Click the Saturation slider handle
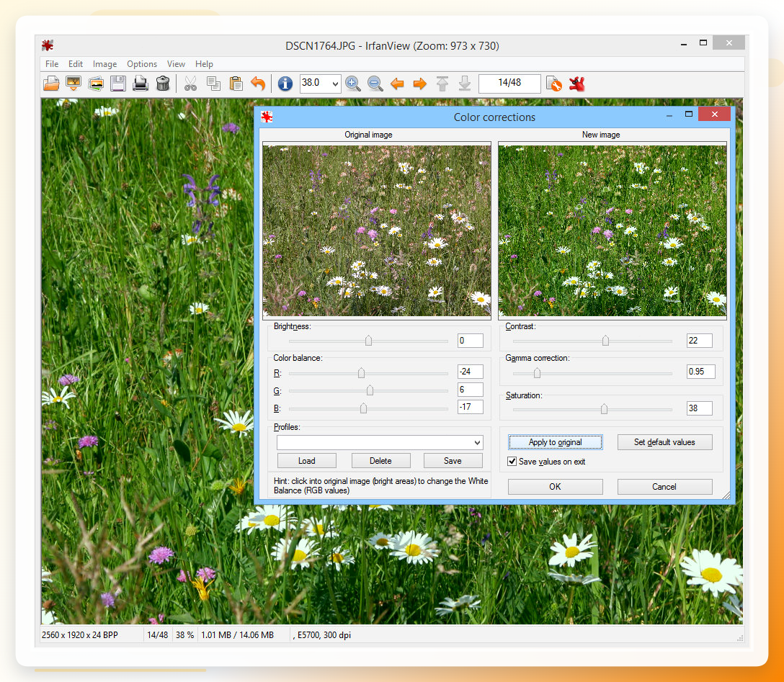Screen dimensions: 784x682 point(604,409)
